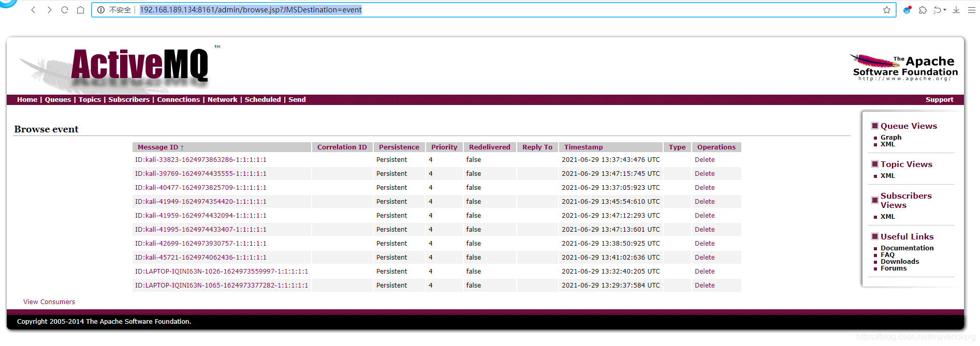Open the extensions puzzle icon
The width and height of the screenshot is (980, 346).
(x=923, y=10)
